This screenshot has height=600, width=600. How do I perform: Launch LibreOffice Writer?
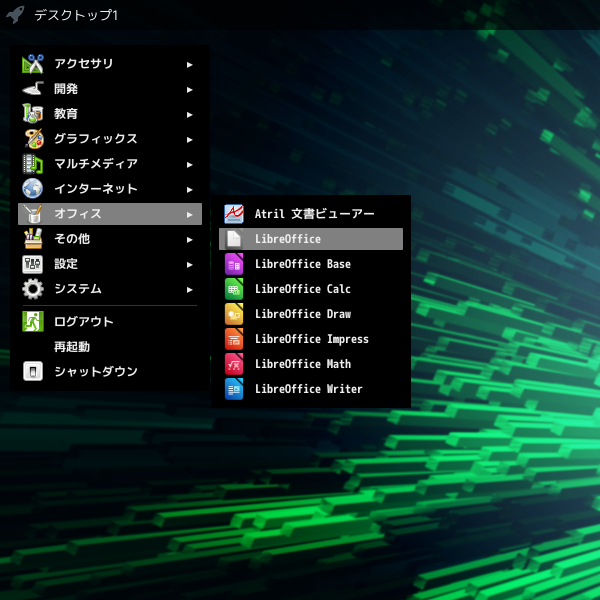point(311,389)
